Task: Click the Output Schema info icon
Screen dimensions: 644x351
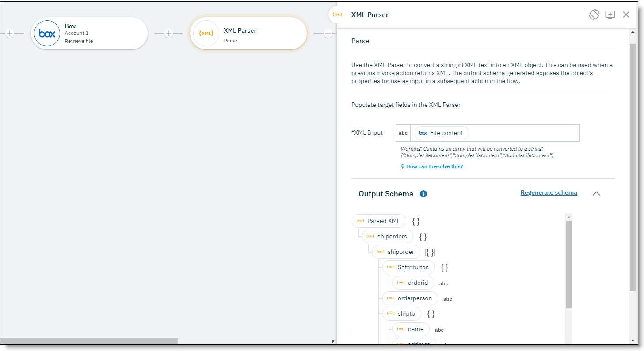Action: coord(423,193)
